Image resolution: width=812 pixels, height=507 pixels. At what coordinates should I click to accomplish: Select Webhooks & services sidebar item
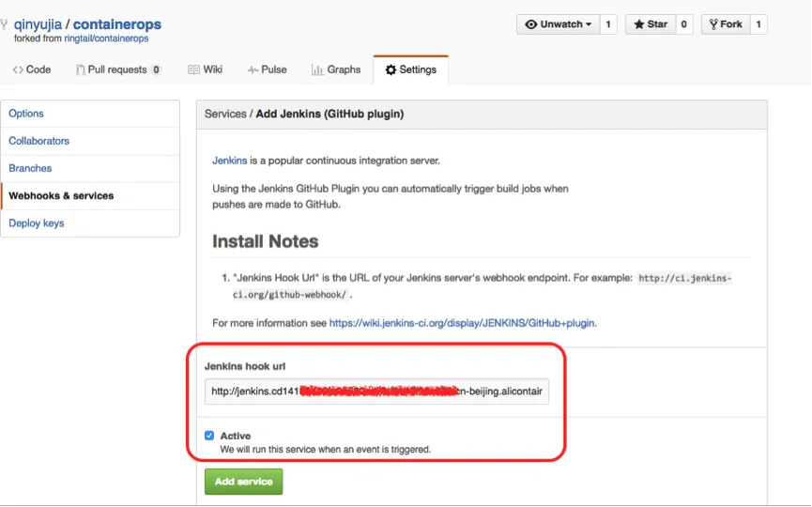(90, 195)
